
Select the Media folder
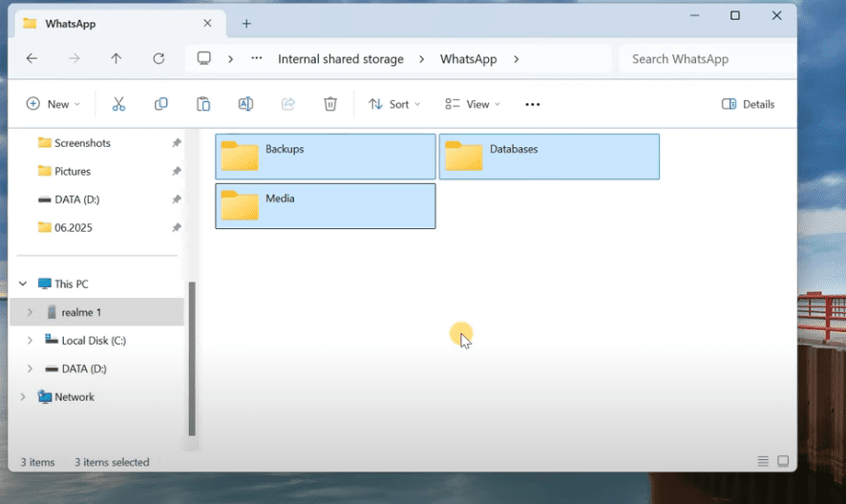[x=325, y=206]
